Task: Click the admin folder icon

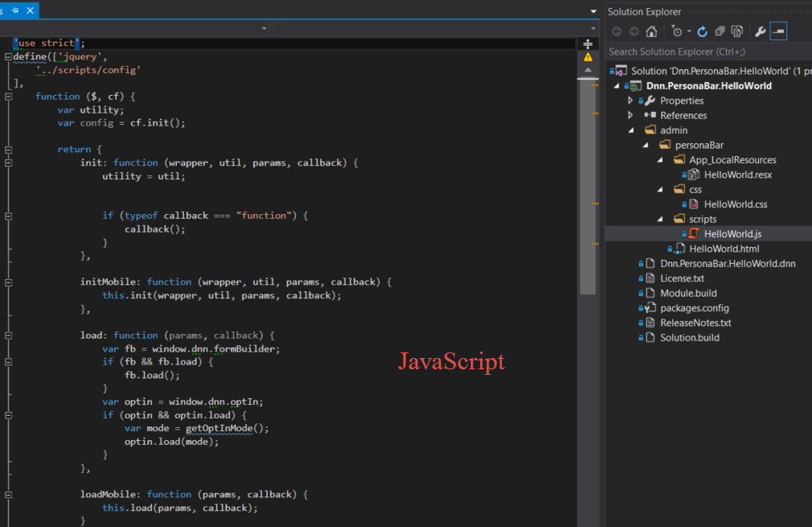Action: point(650,130)
